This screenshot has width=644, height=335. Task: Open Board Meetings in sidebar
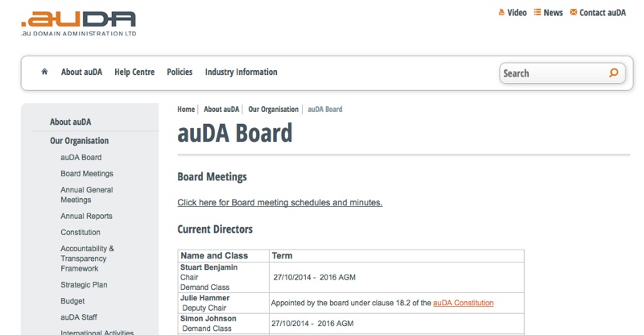point(87,173)
